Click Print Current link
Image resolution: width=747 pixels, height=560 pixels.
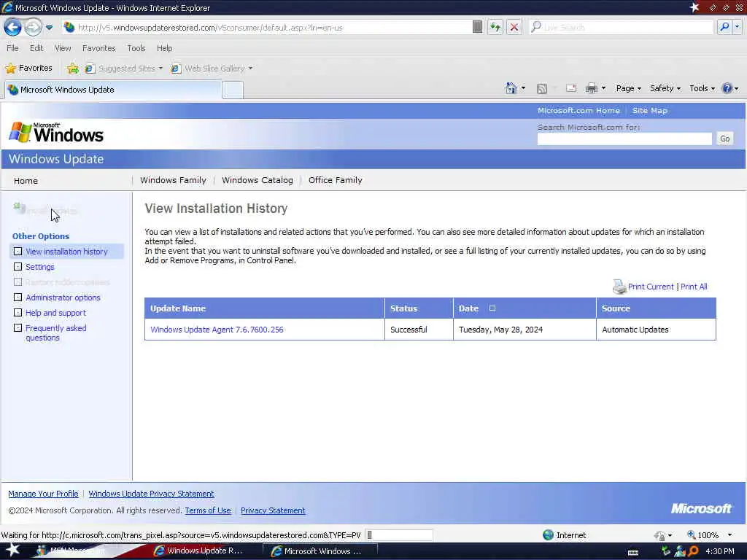[x=650, y=287]
